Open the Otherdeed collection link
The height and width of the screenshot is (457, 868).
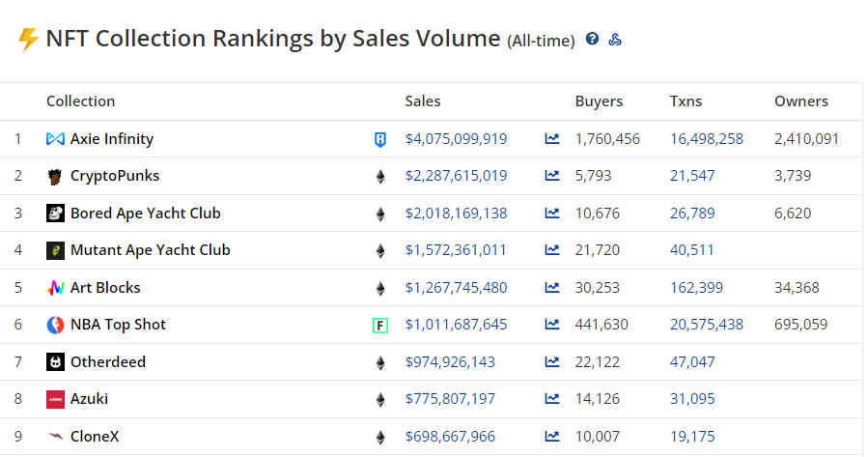click(108, 361)
